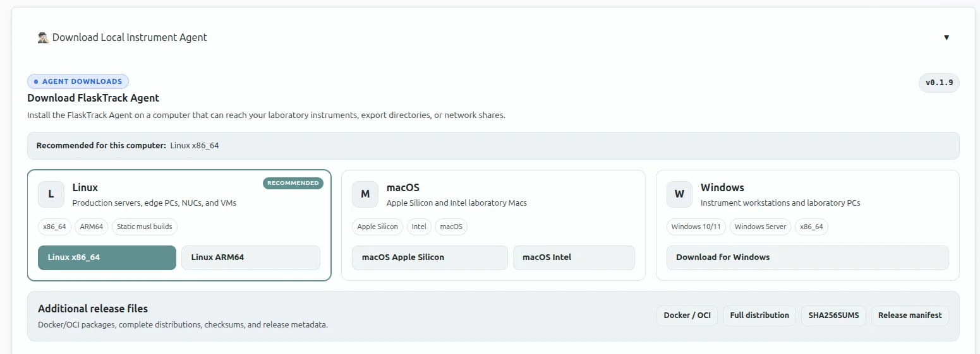Download the Linux x86_64 build

[x=107, y=257]
